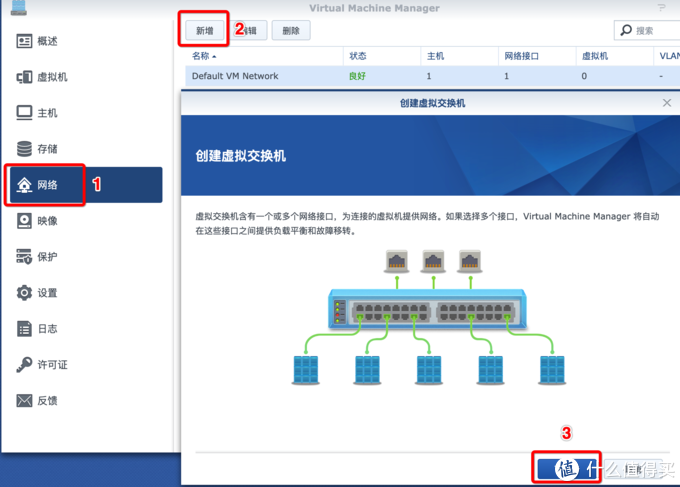Viewport: 680px width, 487px height.
Task: Click the 映像 disk image icon
Action: (24, 221)
